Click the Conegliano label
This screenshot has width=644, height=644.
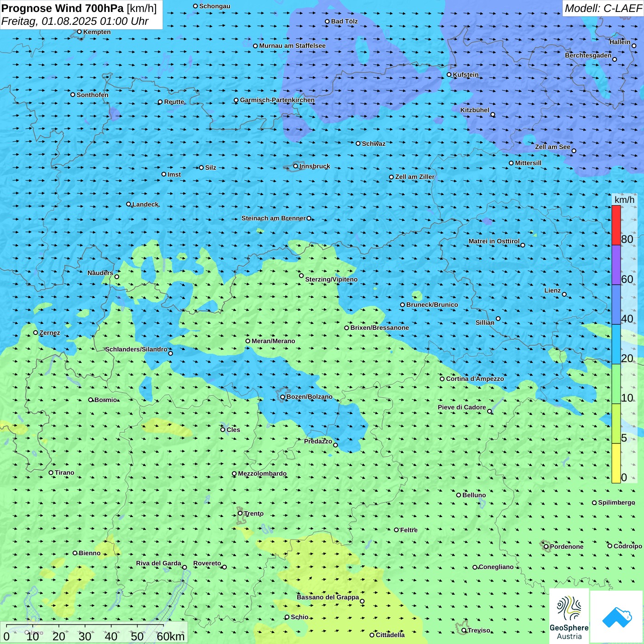[x=496, y=567]
